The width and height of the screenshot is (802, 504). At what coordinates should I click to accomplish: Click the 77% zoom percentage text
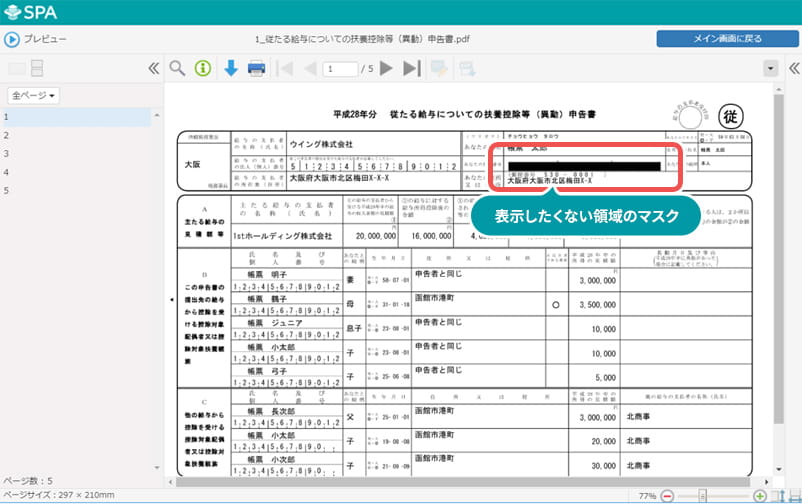click(x=647, y=496)
